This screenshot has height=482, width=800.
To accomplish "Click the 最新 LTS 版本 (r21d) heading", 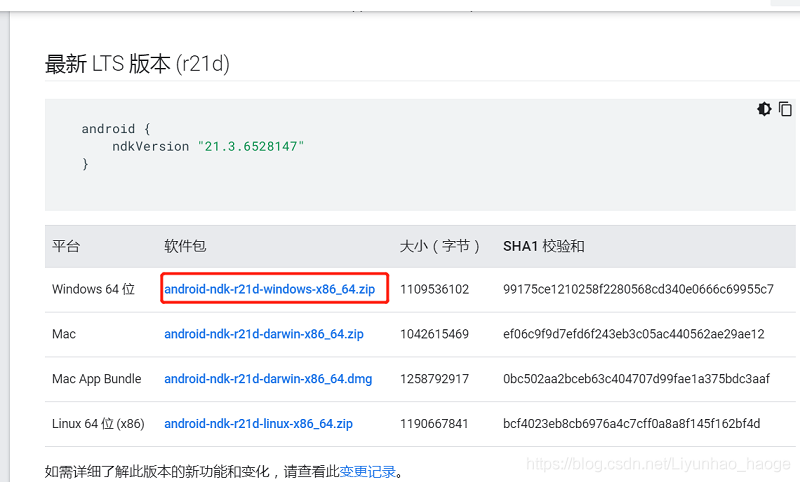I will click(137, 64).
